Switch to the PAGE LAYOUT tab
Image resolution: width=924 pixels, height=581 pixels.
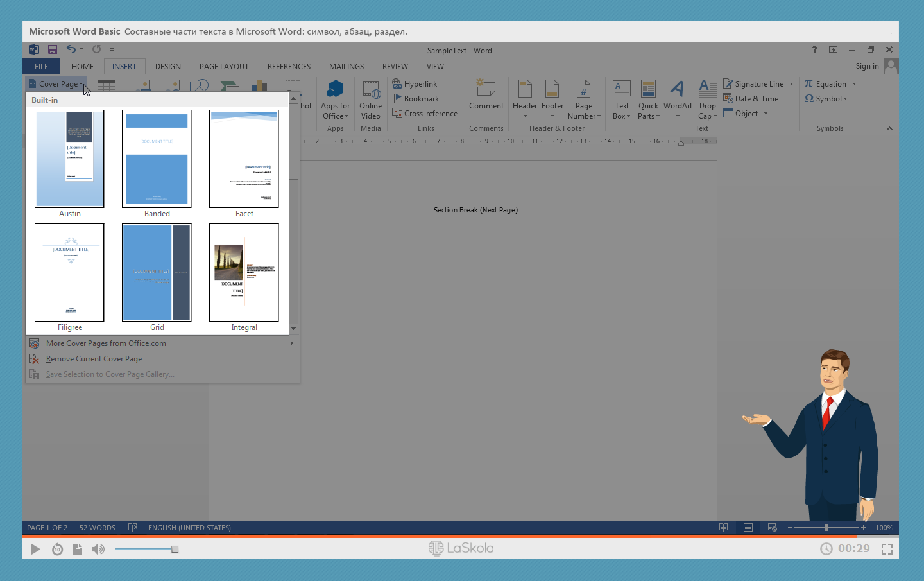tap(224, 67)
